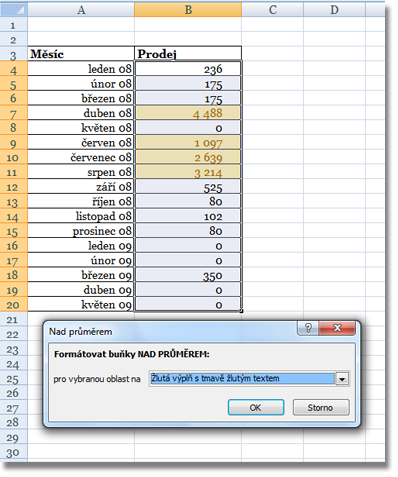The width and height of the screenshot is (398, 477).
Task: Click the leden 09 cell
Action: 81,246
